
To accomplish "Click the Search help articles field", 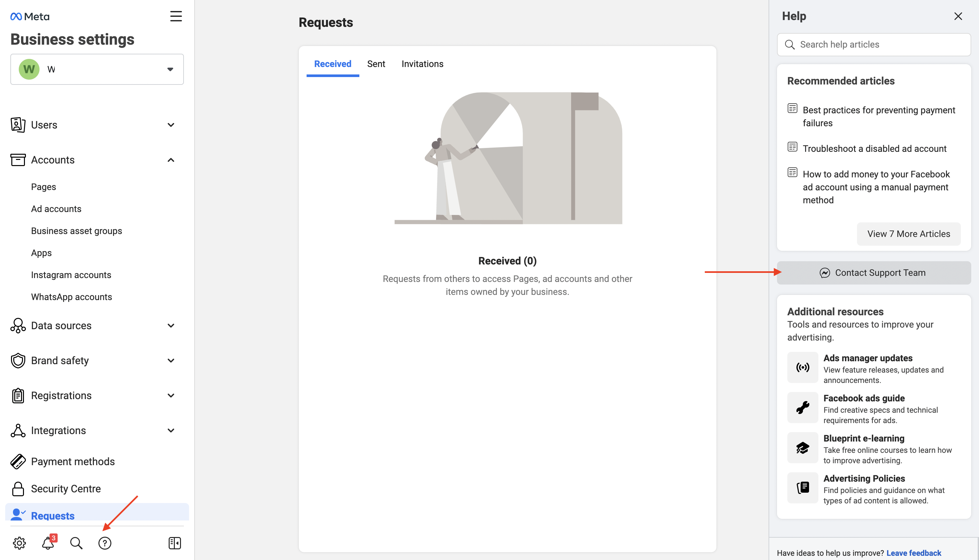I will coord(874,45).
